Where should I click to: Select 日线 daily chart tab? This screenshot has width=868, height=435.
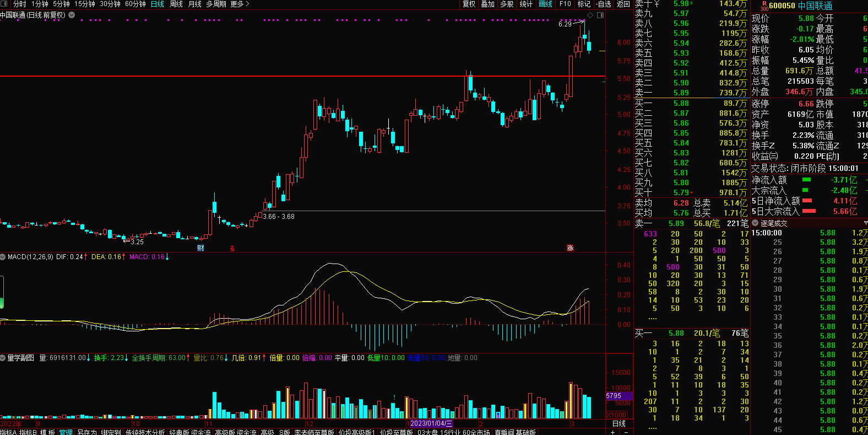[x=158, y=4]
